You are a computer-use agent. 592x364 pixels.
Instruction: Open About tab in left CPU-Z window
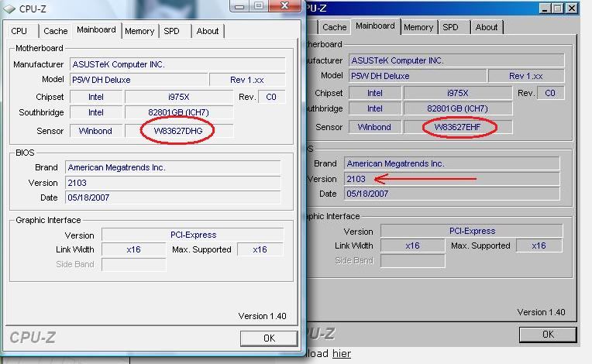pos(208,31)
